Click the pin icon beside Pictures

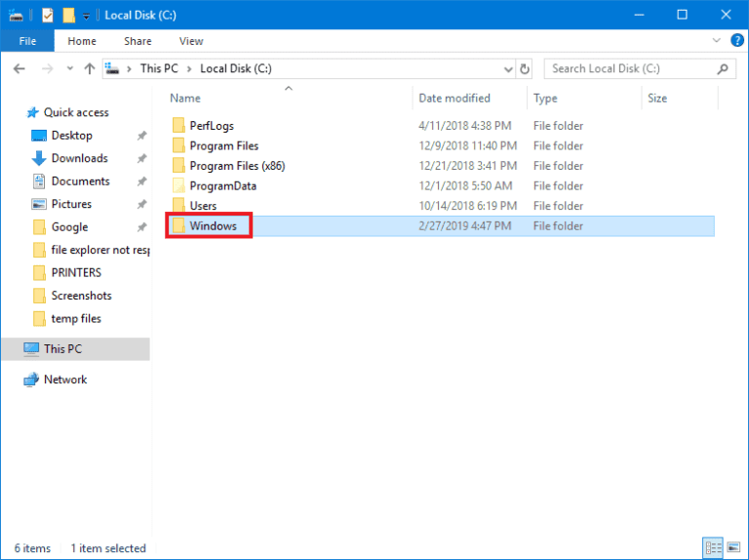[x=141, y=205]
